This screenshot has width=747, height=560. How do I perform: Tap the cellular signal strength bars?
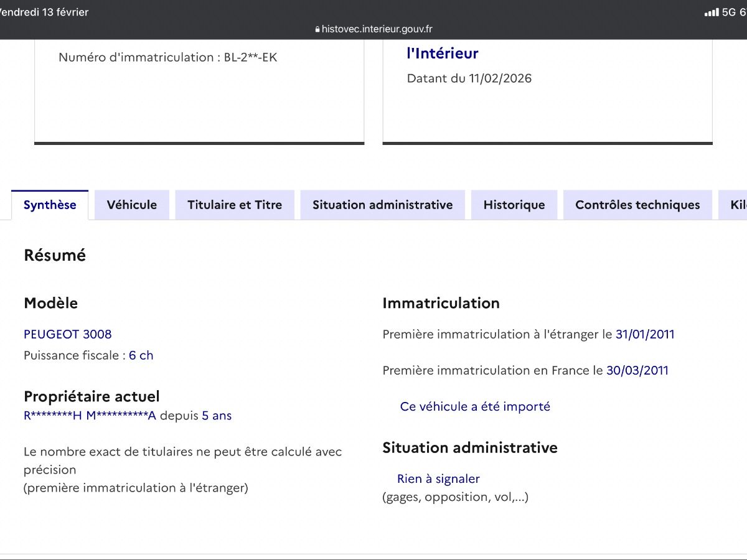pyautogui.click(x=711, y=12)
